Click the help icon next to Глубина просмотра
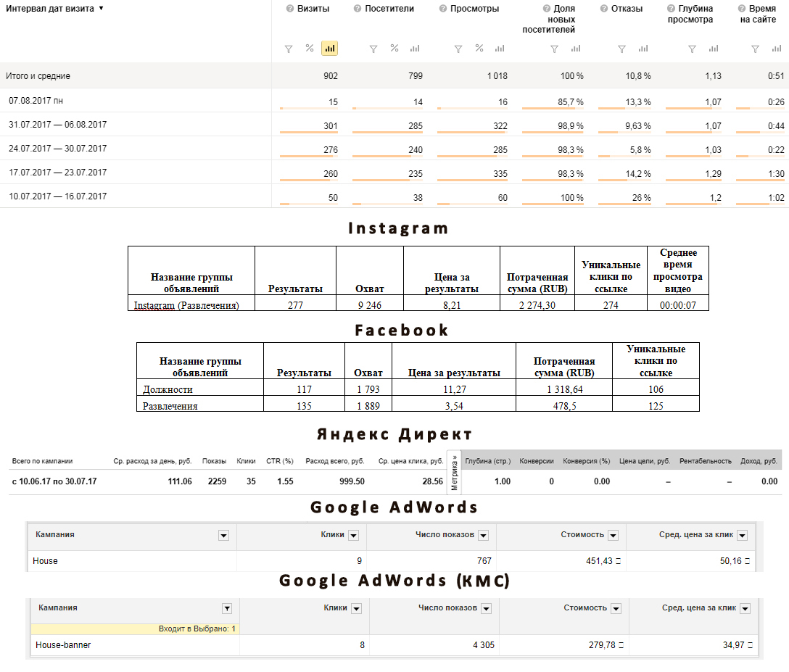 pyautogui.click(x=671, y=9)
